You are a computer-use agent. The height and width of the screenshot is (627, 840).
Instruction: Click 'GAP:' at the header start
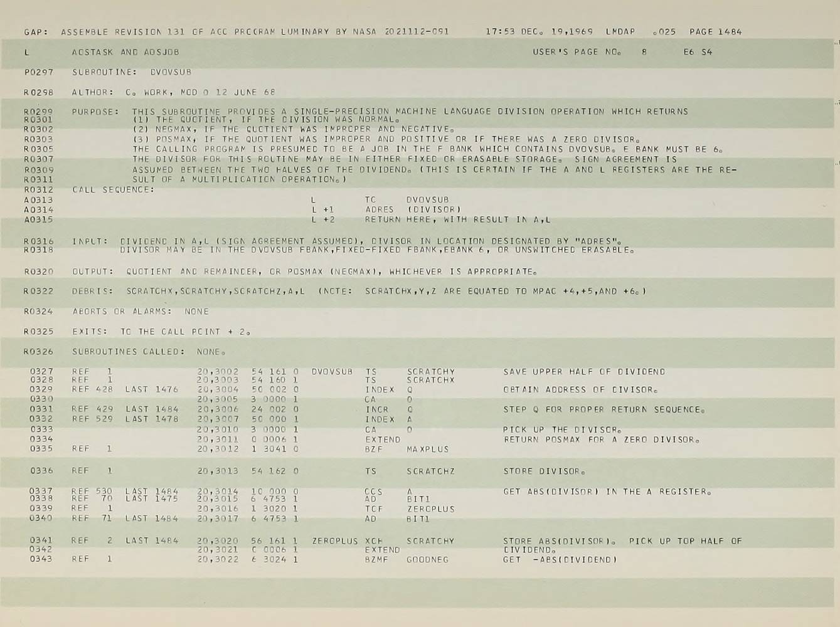36,32
